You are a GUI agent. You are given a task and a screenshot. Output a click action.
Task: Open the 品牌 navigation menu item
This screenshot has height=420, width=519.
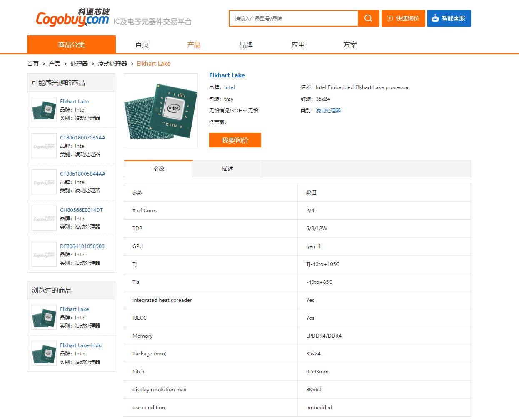point(246,45)
